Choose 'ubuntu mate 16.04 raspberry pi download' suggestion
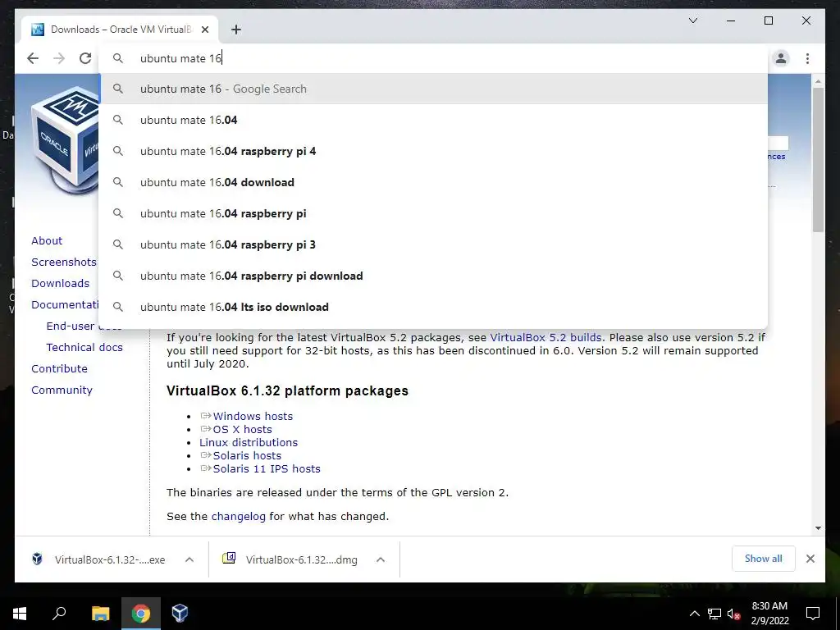The width and height of the screenshot is (840, 630). pos(434,276)
